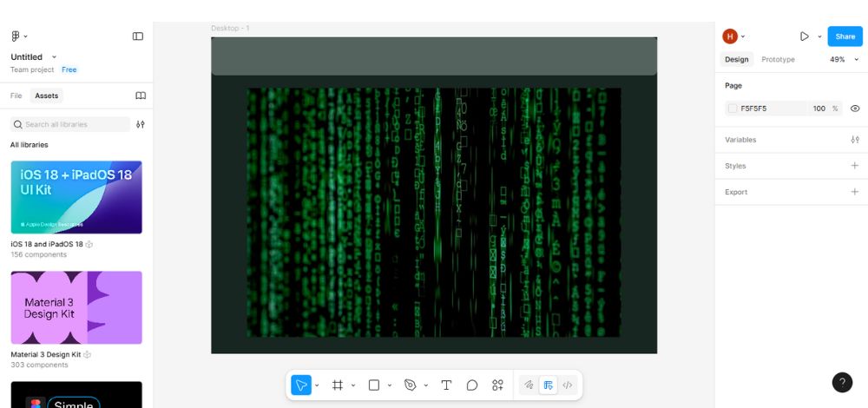
Task: Add a new style with plus icon
Action: pyautogui.click(x=855, y=166)
